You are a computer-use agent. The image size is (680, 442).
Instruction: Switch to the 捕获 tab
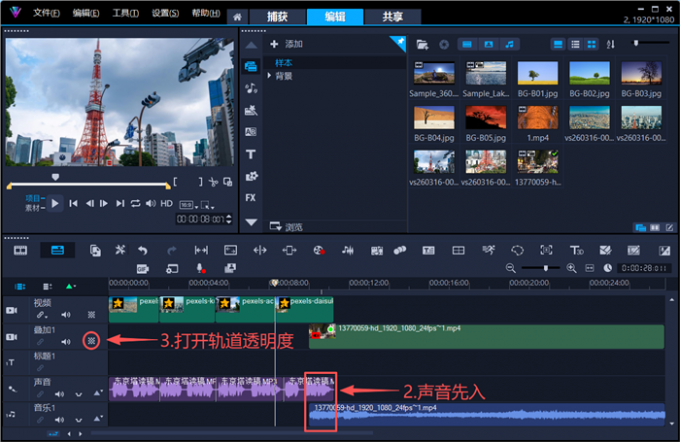point(277,16)
